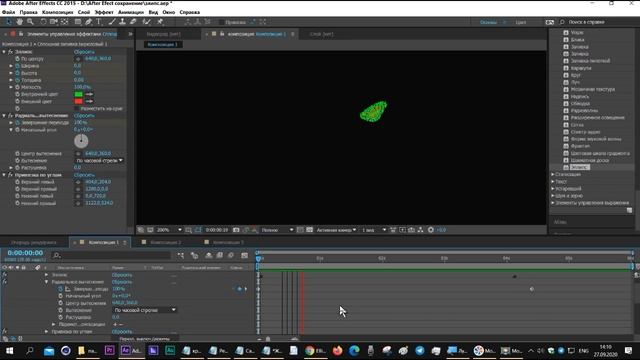Open Telegram from the taskbar
The image size is (640, 360).
click(x=420, y=351)
